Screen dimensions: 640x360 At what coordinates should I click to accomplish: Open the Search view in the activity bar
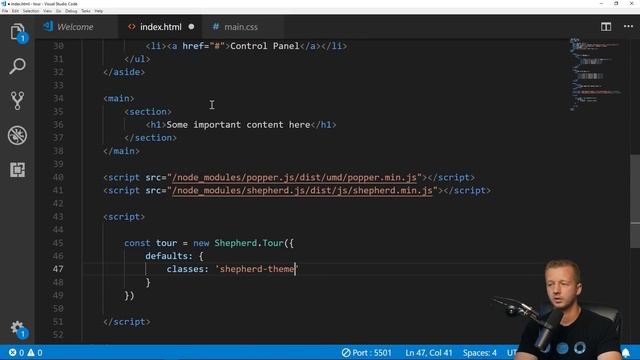(x=18, y=66)
